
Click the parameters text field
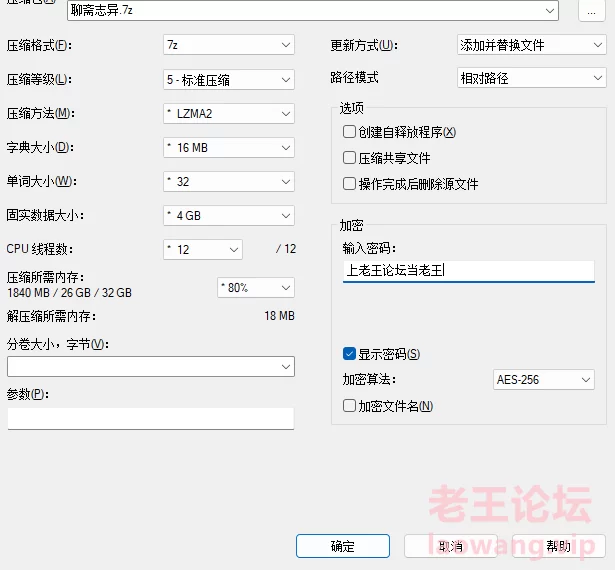click(x=150, y=418)
